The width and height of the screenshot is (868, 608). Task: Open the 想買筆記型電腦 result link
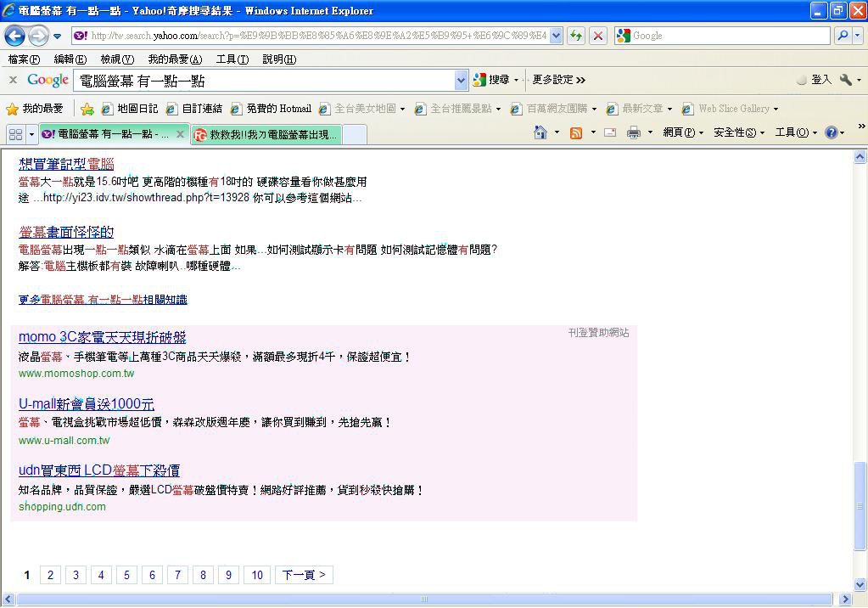tap(66, 164)
